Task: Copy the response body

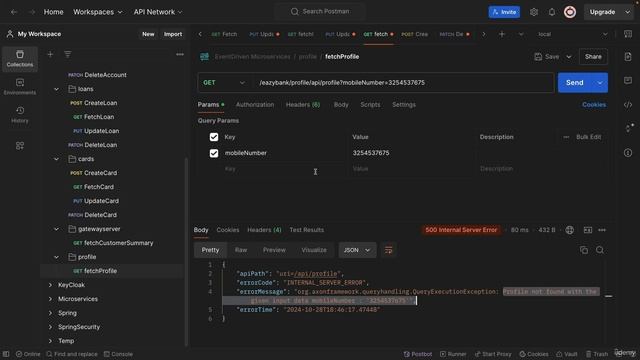Action: point(584,250)
